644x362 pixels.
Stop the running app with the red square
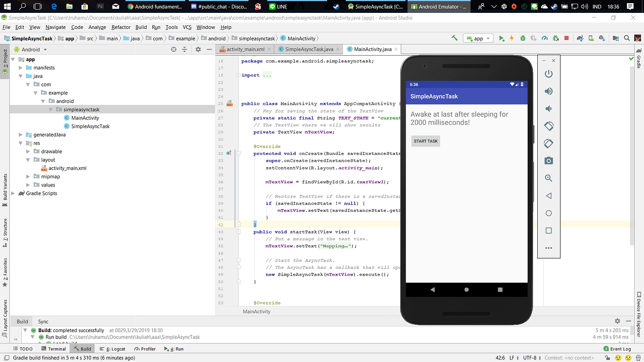point(566,38)
